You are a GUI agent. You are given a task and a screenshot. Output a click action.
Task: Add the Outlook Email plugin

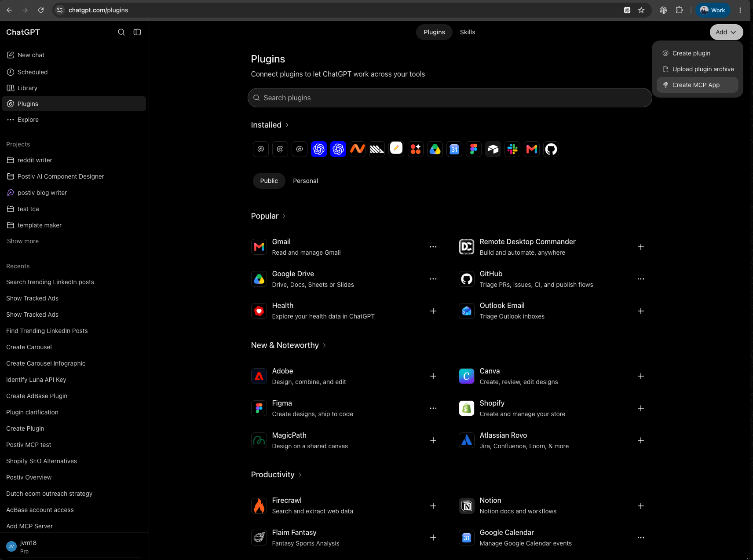(641, 311)
